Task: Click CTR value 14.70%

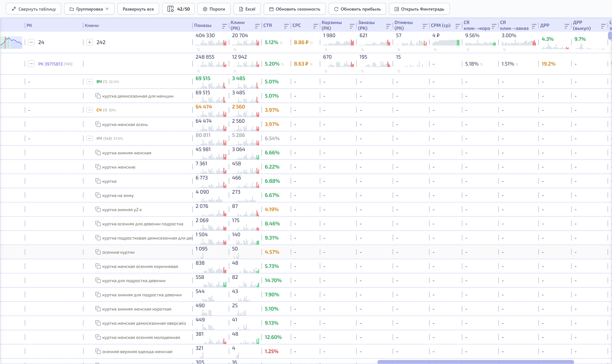Action: 273,280
